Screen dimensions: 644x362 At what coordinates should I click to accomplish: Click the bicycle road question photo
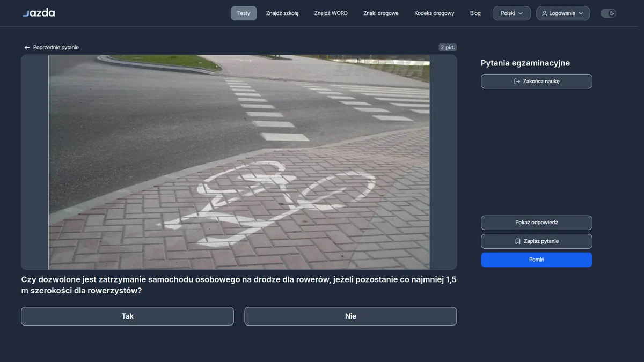(239, 162)
